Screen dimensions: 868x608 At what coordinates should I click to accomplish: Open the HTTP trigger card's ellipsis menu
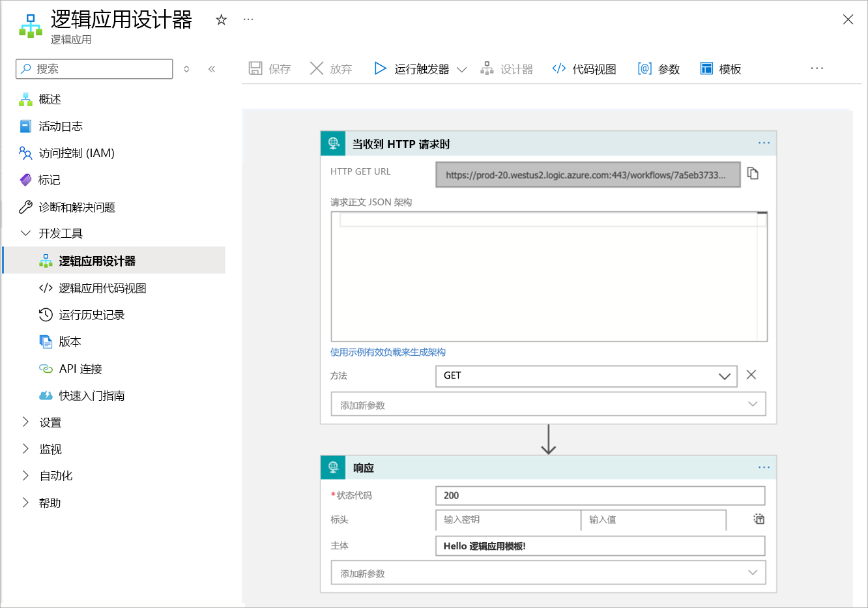pyautogui.click(x=764, y=143)
